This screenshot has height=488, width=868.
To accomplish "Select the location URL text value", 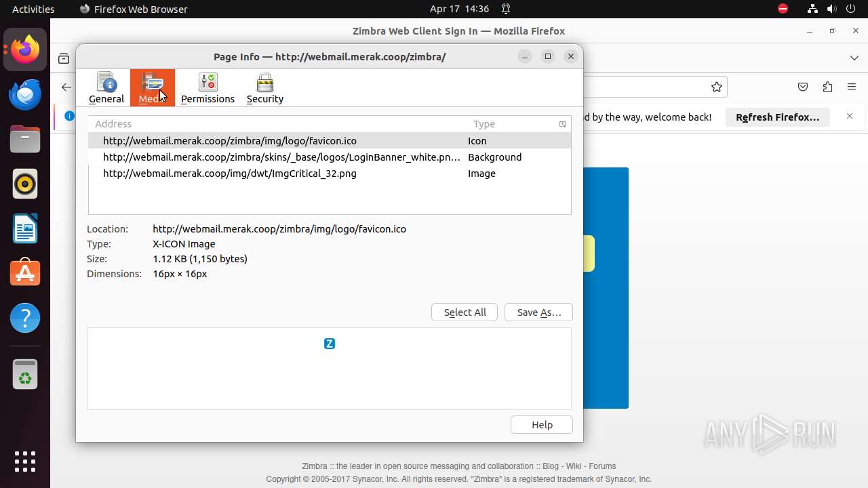I will coord(279,229).
